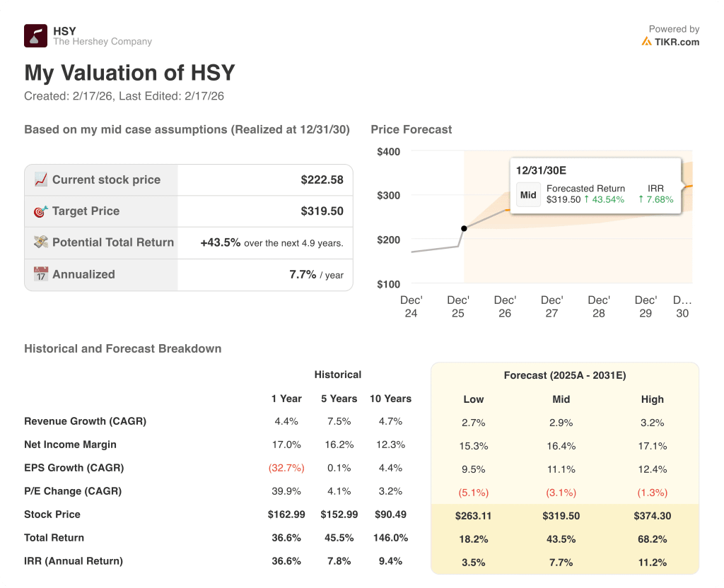This screenshot has width=724, height=588.
Task: Click the HSY ticker symbol text
Action: 64,30
